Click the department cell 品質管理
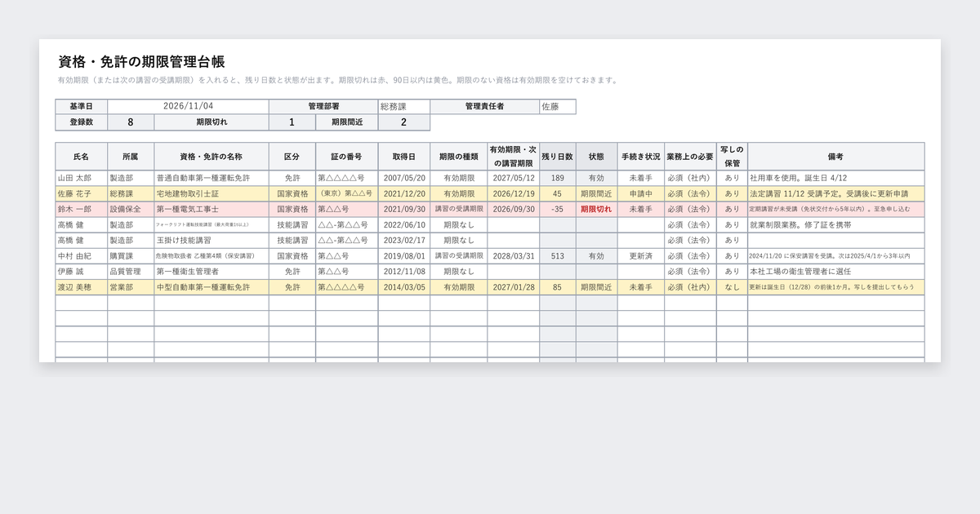 129,271
